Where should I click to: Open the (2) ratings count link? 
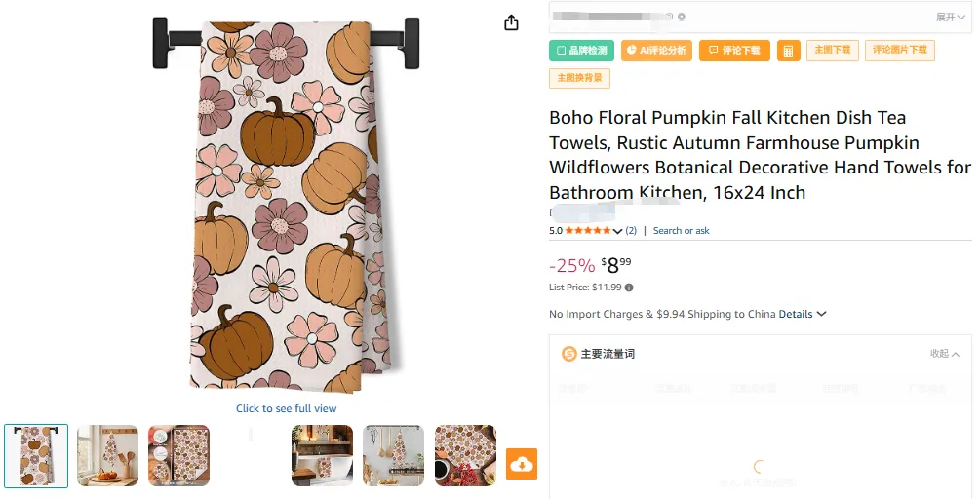coord(631,231)
